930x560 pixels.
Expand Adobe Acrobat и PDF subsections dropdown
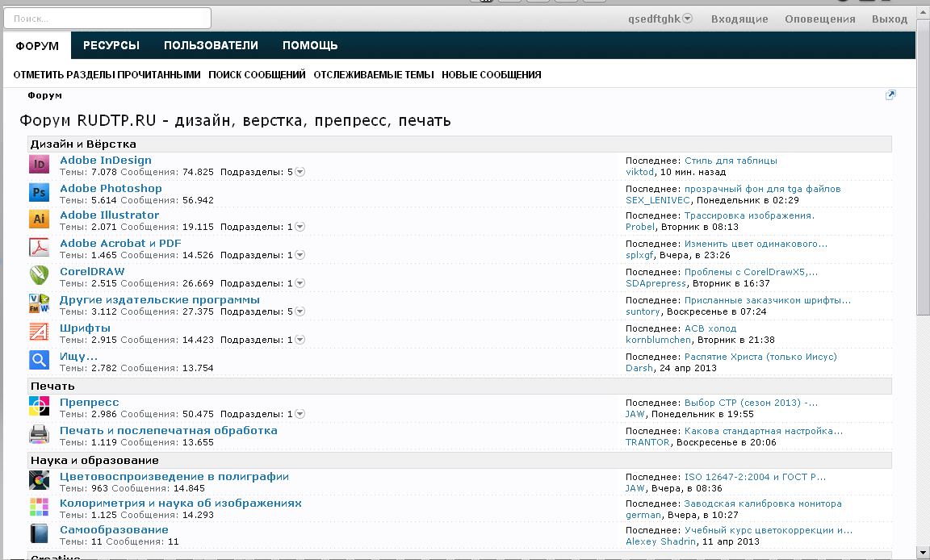pyautogui.click(x=300, y=255)
